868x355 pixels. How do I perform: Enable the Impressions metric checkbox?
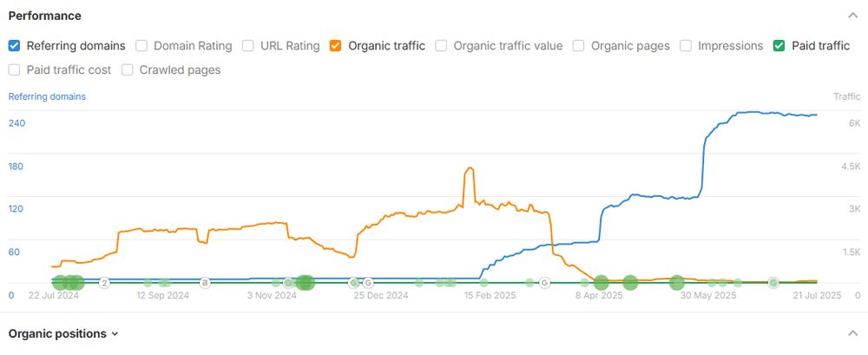pos(686,46)
